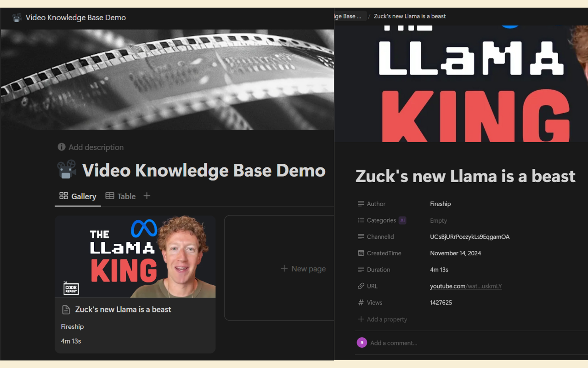
Task: Click the CreatedTime calendar icon
Action: tap(361, 253)
